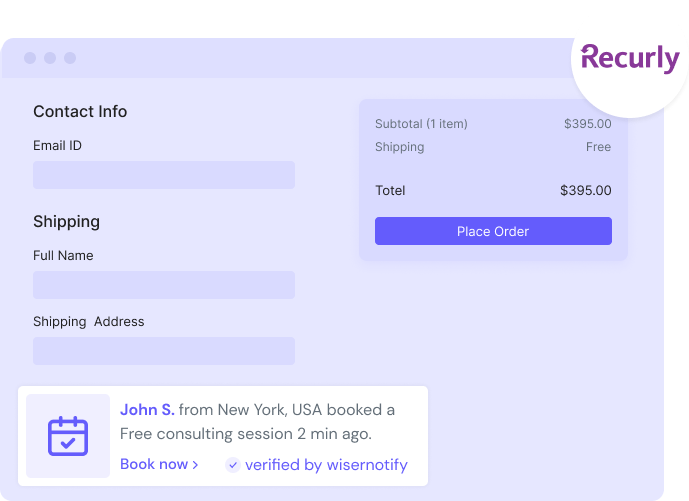Image resolution: width=689 pixels, height=501 pixels.
Task: Click the Recurly logo
Action: coord(630,58)
